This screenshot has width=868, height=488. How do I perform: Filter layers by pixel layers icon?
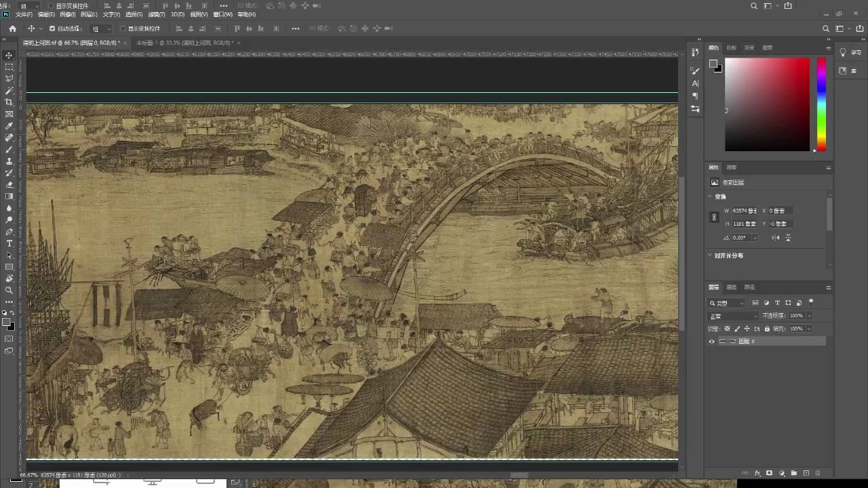coord(755,303)
